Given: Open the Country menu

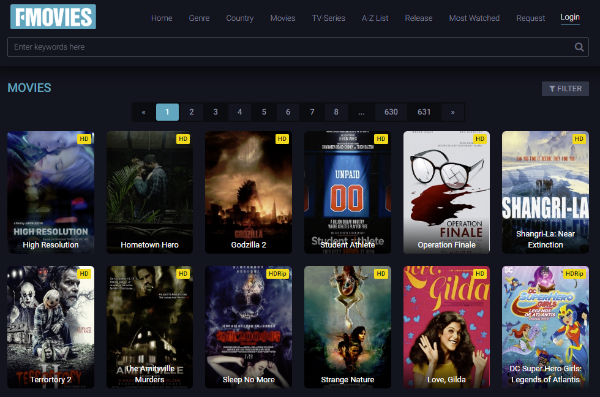Looking at the screenshot, I should click(x=240, y=18).
